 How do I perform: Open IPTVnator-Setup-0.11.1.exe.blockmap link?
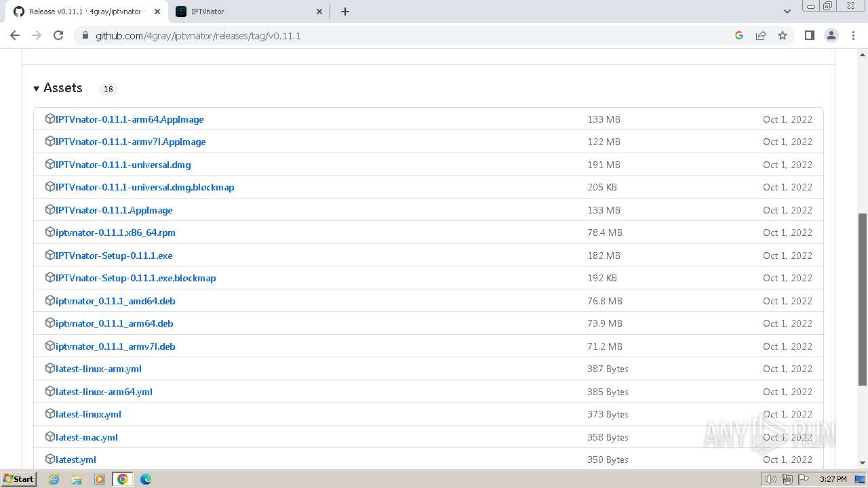point(136,278)
